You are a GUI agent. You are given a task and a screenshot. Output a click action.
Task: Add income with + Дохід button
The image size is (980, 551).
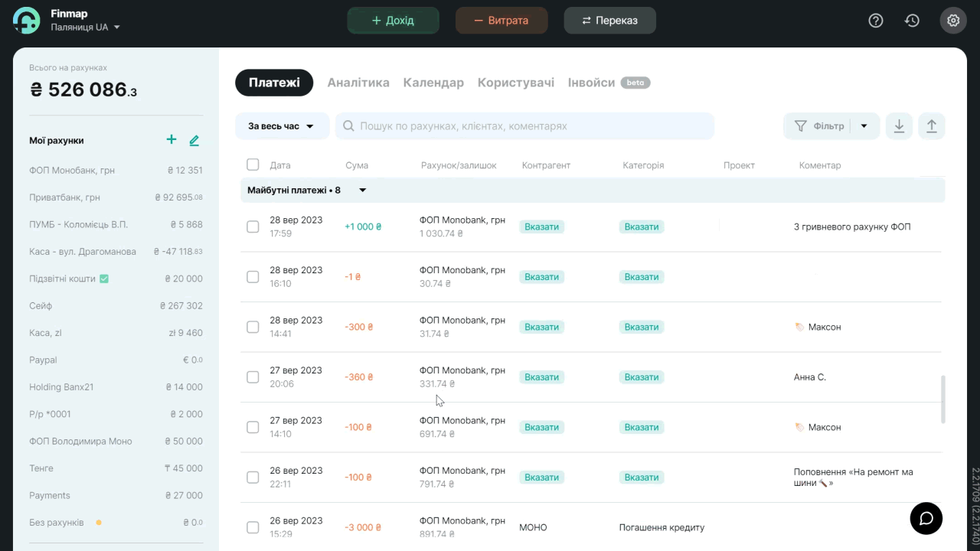coord(394,21)
